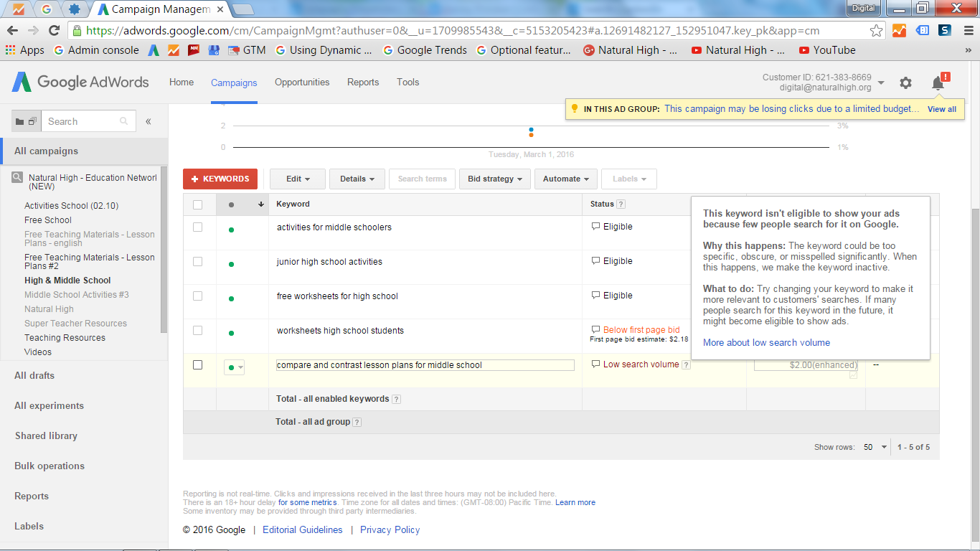Click View all alerts link
980x551 pixels.
point(942,109)
